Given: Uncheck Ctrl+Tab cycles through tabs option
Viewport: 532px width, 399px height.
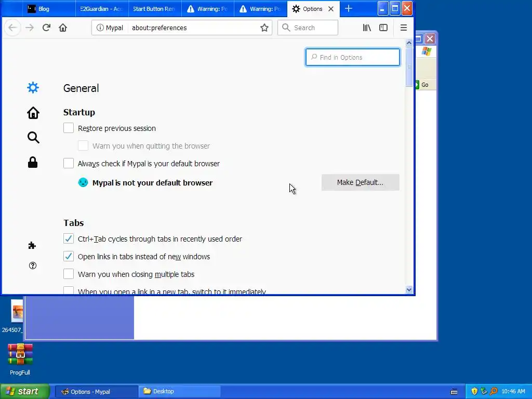Looking at the screenshot, I should 69,238.
